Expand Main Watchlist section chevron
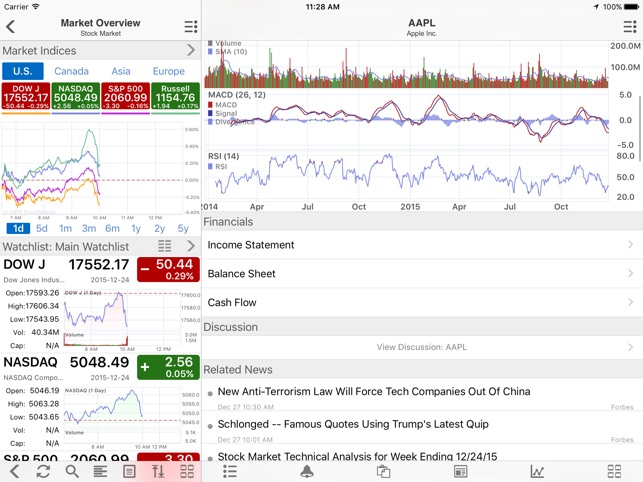Image resolution: width=643 pixels, height=482 pixels. tap(191, 246)
